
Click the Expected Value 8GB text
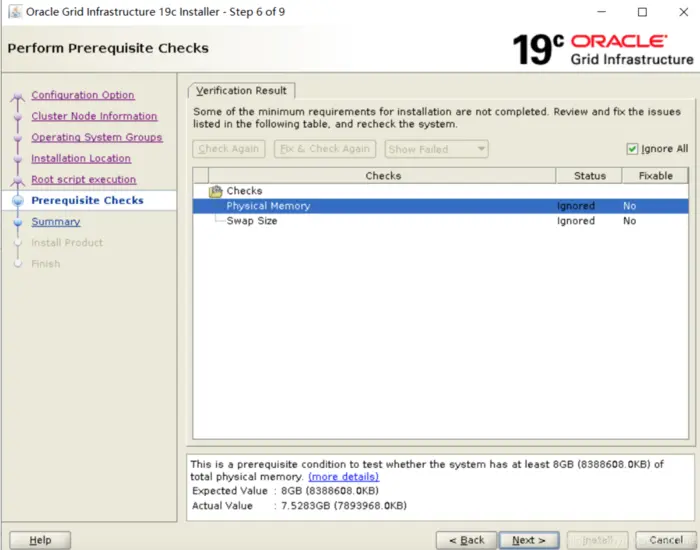329,491
